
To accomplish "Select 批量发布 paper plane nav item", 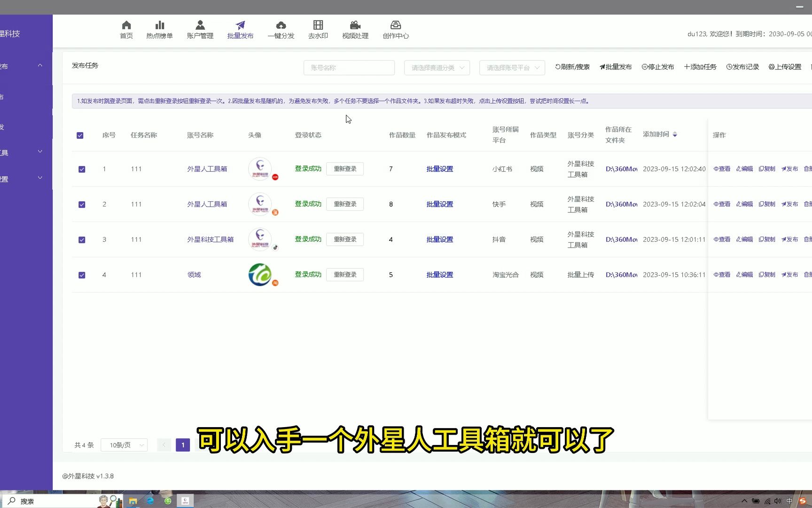I will pyautogui.click(x=240, y=30).
